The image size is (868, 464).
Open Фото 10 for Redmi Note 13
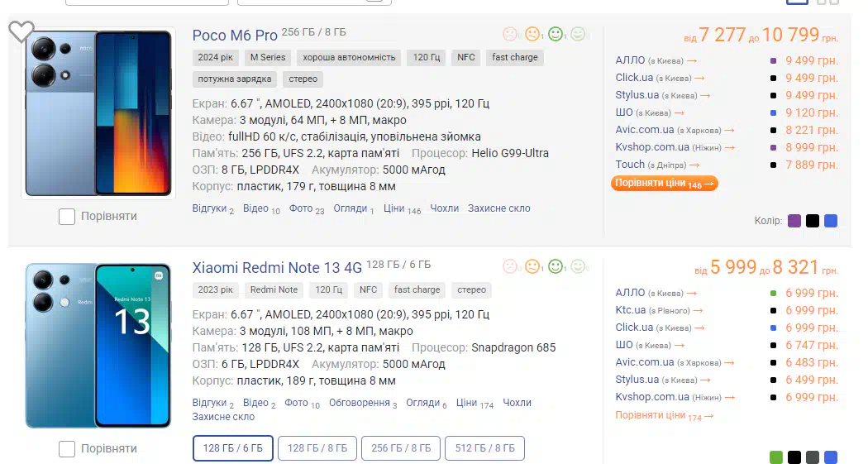tap(303, 403)
